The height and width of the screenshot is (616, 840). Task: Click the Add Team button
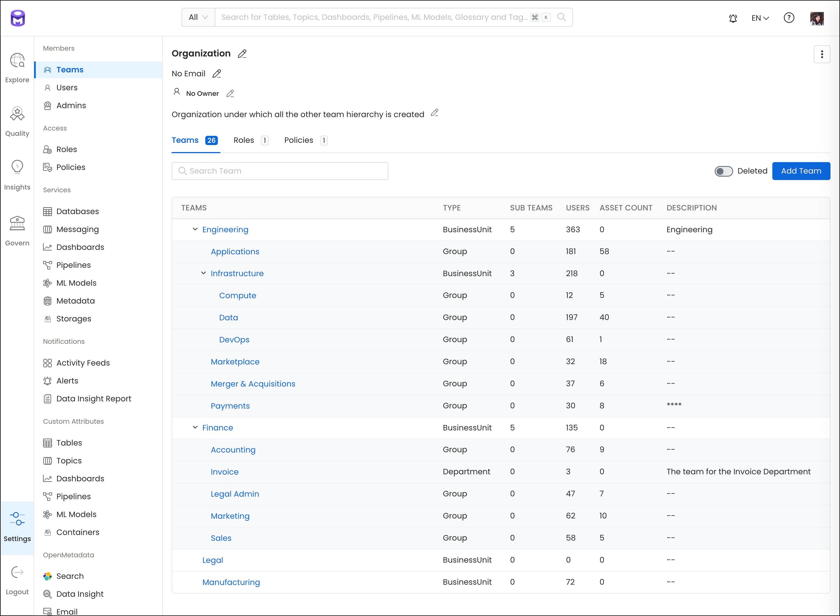coord(800,171)
